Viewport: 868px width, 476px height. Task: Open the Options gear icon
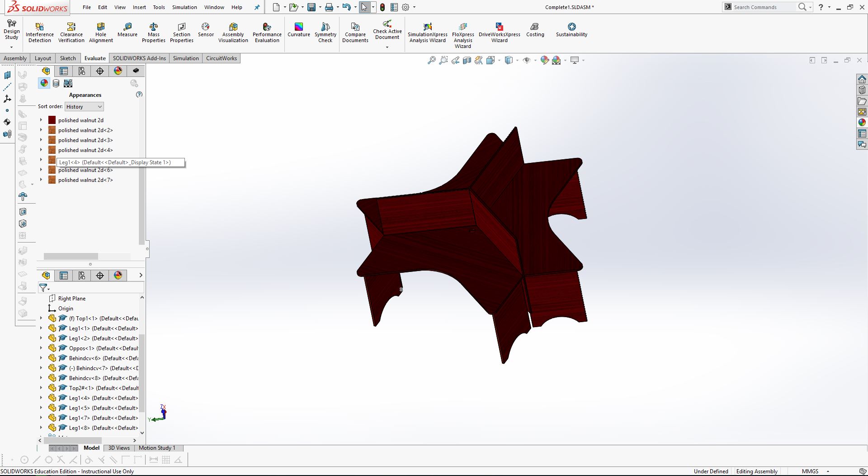point(406,7)
